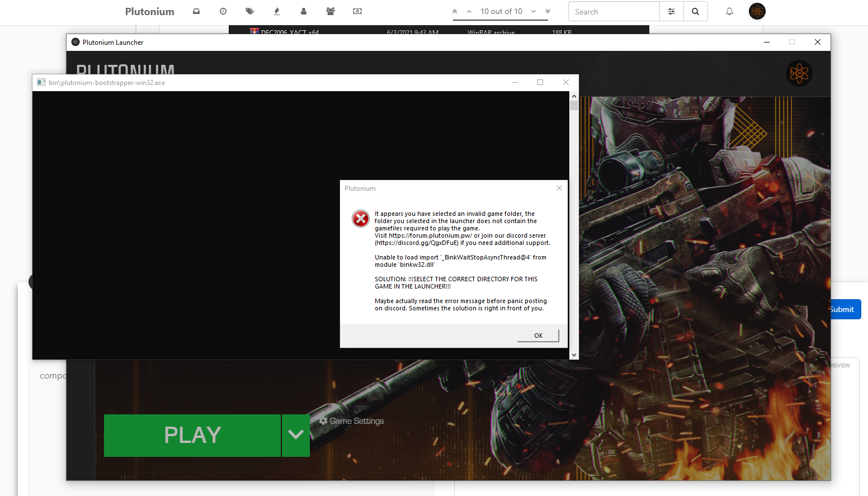Expand the dropdown arrow beside PLAY
Screen dimensions: 868x496
pos(296,435)
